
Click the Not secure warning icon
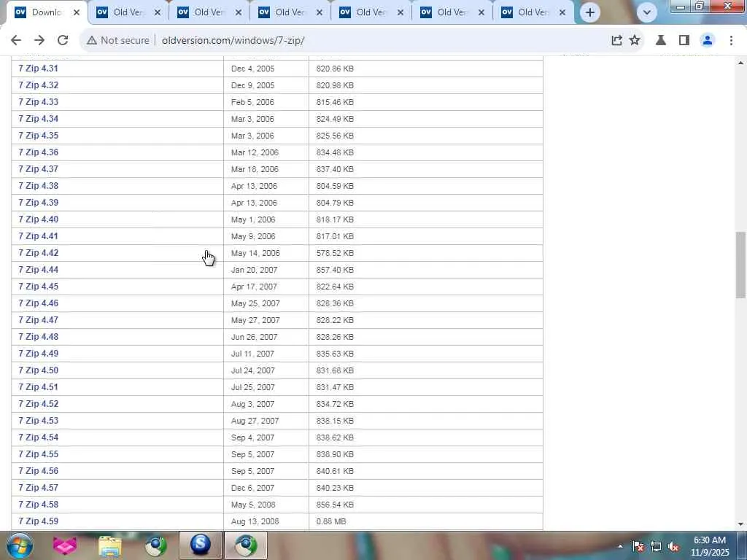91,41
